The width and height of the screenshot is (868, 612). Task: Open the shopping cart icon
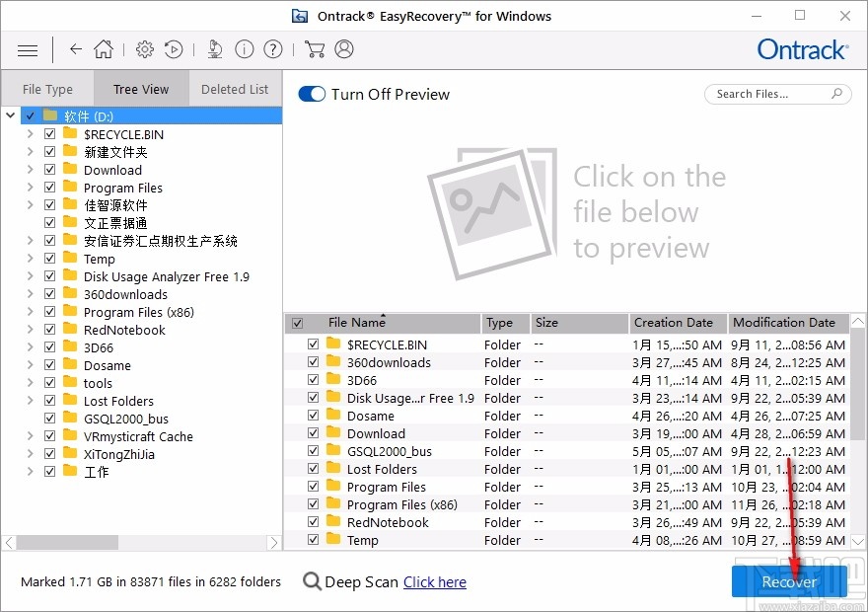[315, 49]
